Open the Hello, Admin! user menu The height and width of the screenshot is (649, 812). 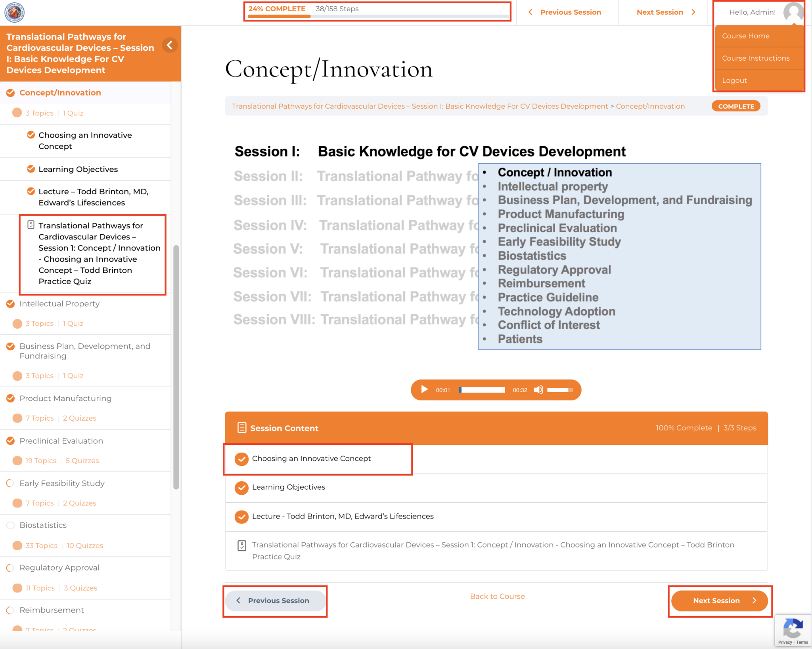(752, 12)
